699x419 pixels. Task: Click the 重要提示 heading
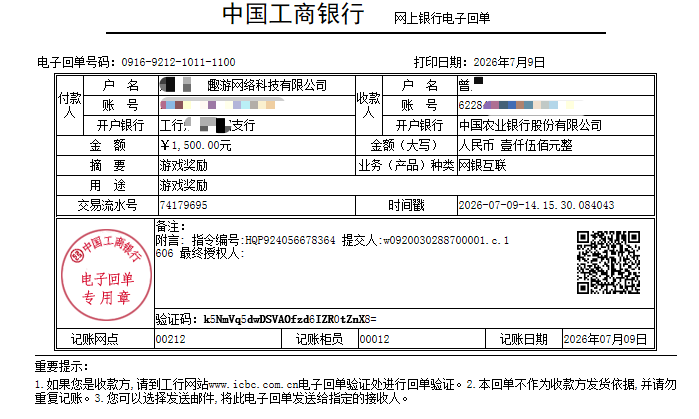pos(62,367)
